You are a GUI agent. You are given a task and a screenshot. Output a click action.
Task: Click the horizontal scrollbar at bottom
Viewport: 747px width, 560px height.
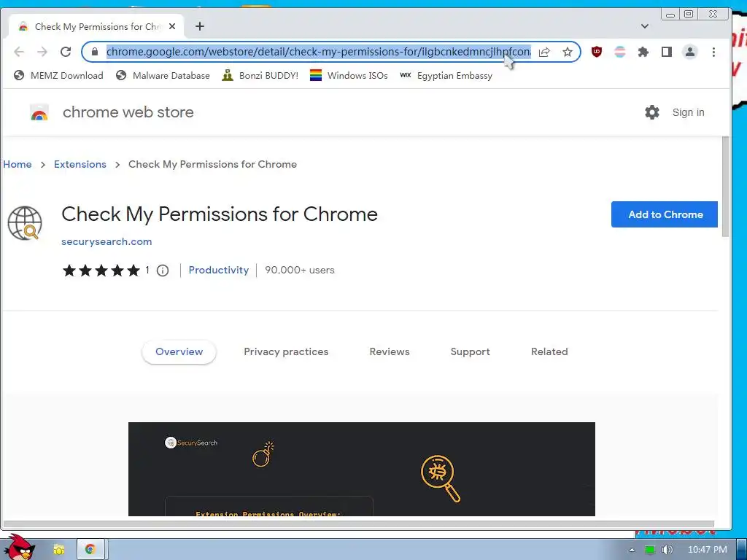tap(358, 524)
